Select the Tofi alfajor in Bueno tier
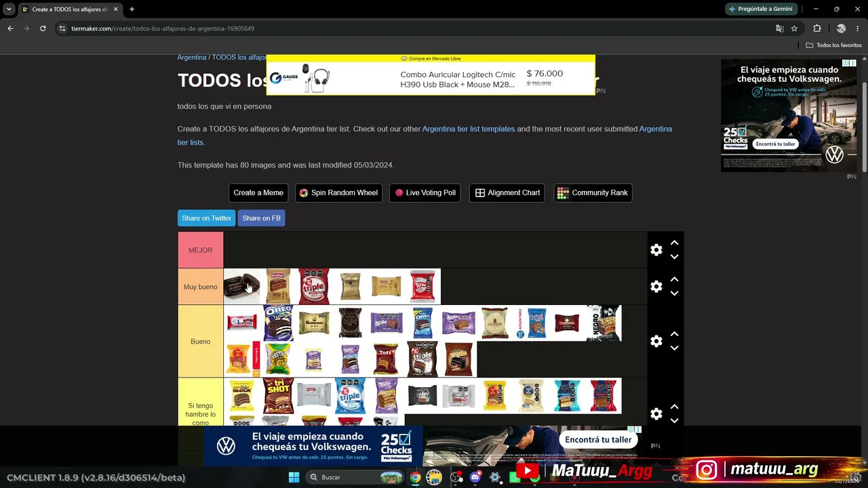Image resolution: width=868 pixels, height=488 pixels. 387,359
